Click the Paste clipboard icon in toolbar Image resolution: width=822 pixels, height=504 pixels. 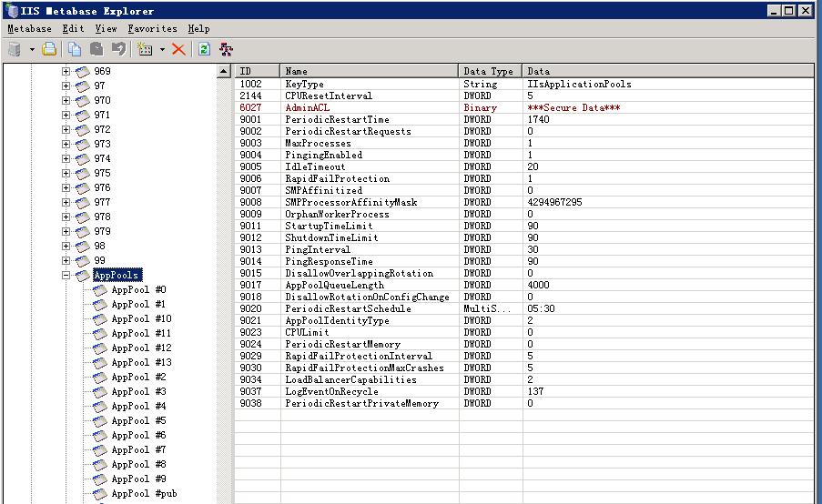point(96,49)
